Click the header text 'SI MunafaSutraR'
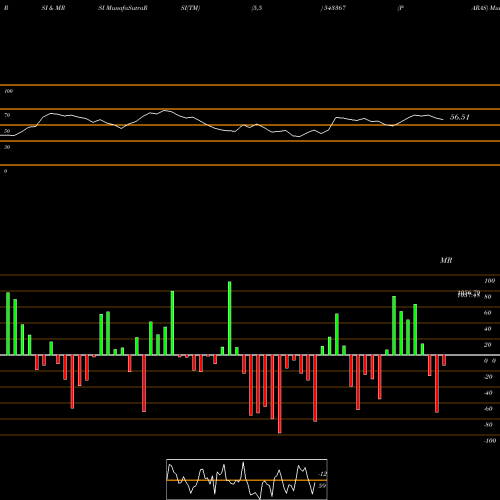Viewport: 500px width, 500px height. [123, 8]
